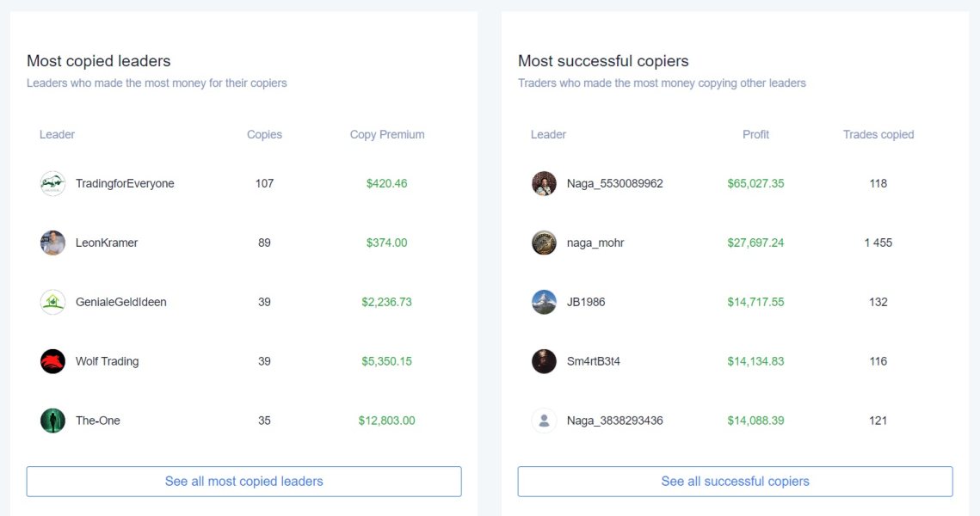See all successful copiers
Viewport: 980px width, 516px height.
pos(735,482)
